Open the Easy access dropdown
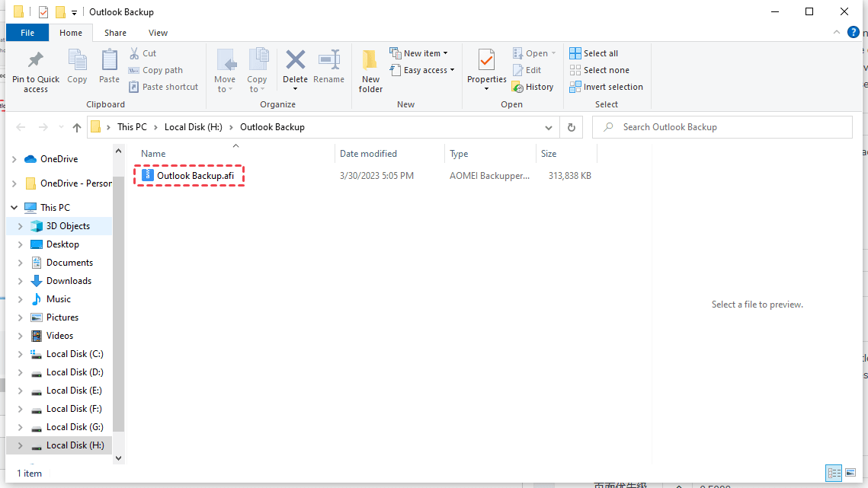This screenshot has width=868, height=488. pyautogui.click(x=422, y=70)
